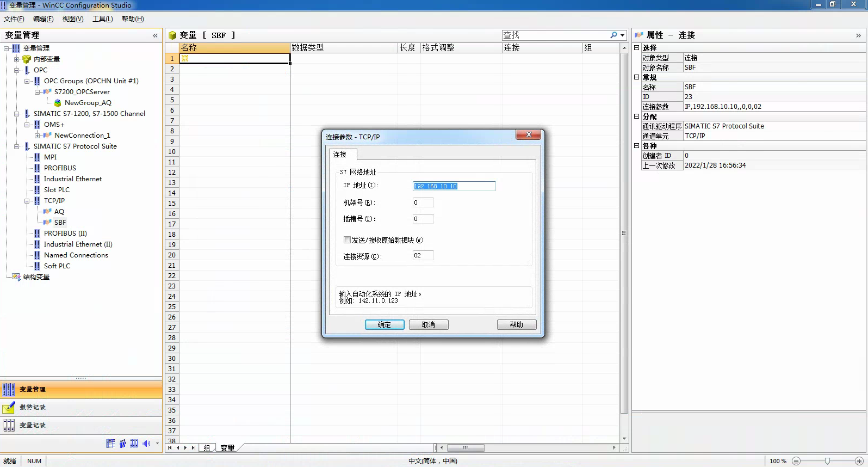This screenshot has height=467, width=868.
Task: Collapse SIMATIC S7 Protocol Suite node
Action: (x=16, y=146)
